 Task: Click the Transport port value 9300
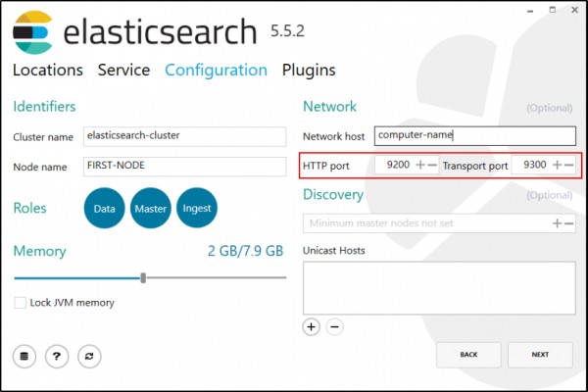pyautogui.click(x=535, y=165)
